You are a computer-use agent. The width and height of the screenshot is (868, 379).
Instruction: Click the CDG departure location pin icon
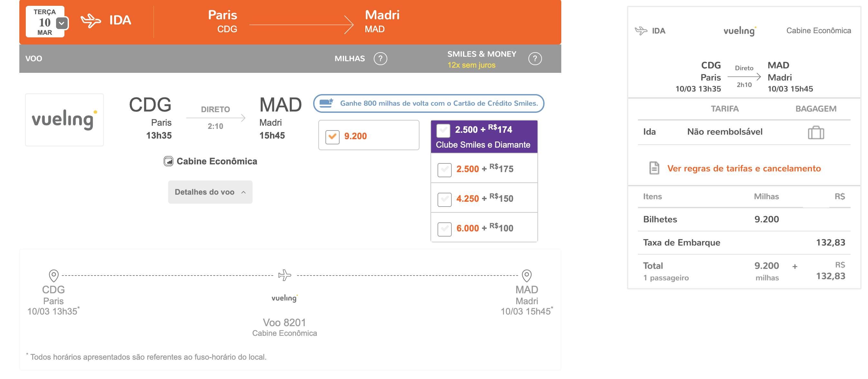tap(53, 276)
